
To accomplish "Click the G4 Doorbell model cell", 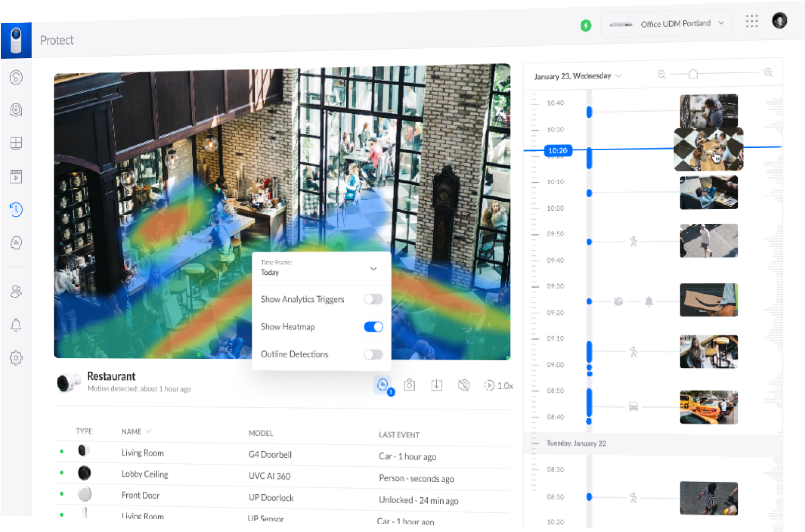I will [x=270, y=455].
